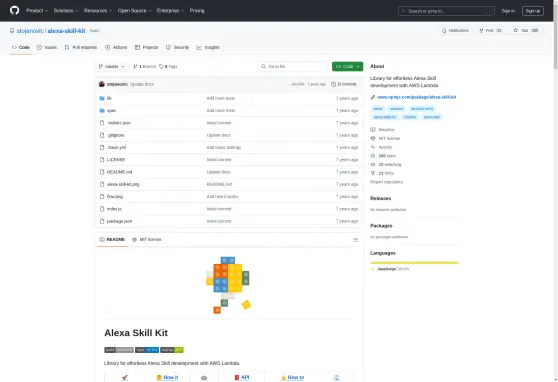View commits history clock icon
Viewport: 558px width, 382px height.
pyautogui.click(x=333, y=84)
